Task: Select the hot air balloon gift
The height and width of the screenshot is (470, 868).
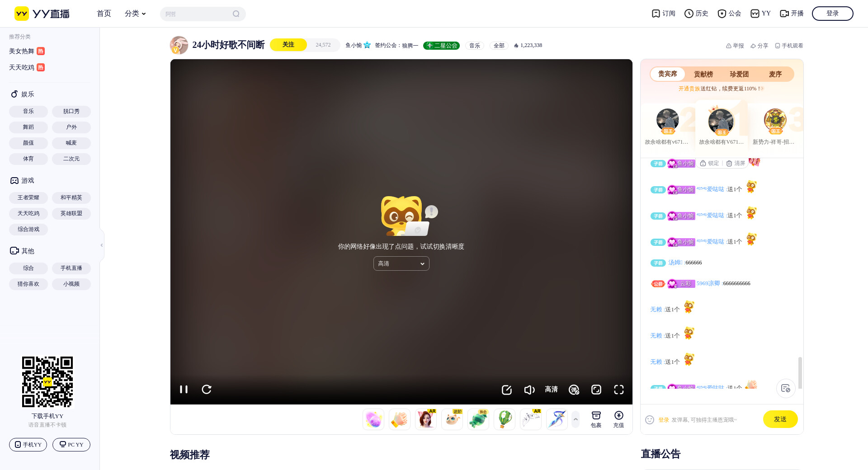Action: click(x=505, y=419)
